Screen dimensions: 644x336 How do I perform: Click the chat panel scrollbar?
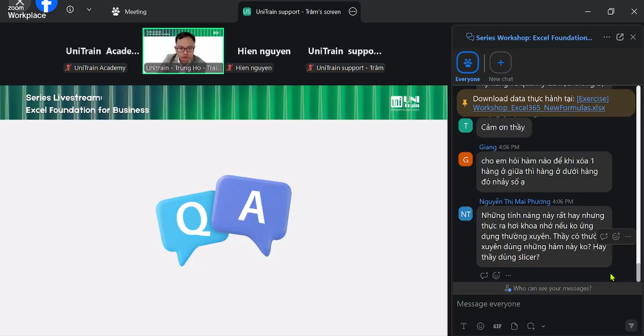pyautogui.click(x=638, y=272)
